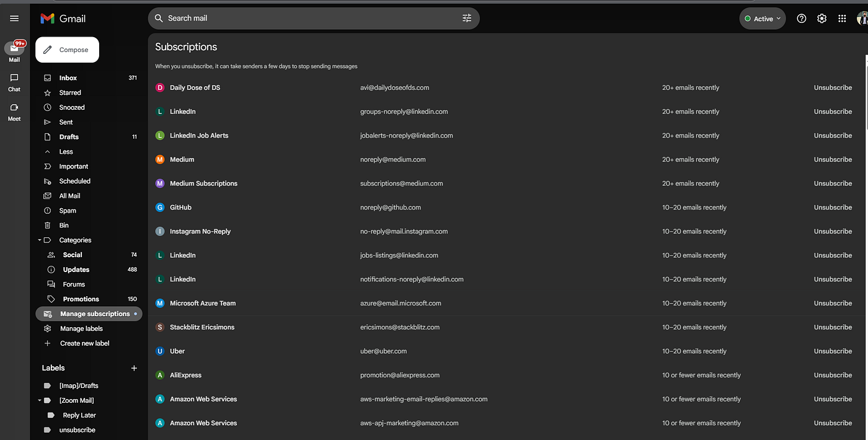Image resolution: width=868 pixels, height=440 pixels.
Task: Unsubscribe from GitHub
Action: (x=833, y=208)
